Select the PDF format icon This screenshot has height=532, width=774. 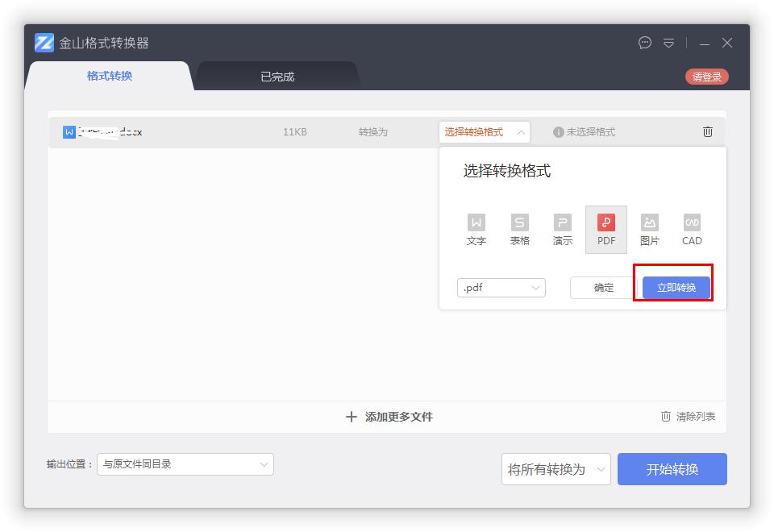pyautogui.click(x=605, y=229)
